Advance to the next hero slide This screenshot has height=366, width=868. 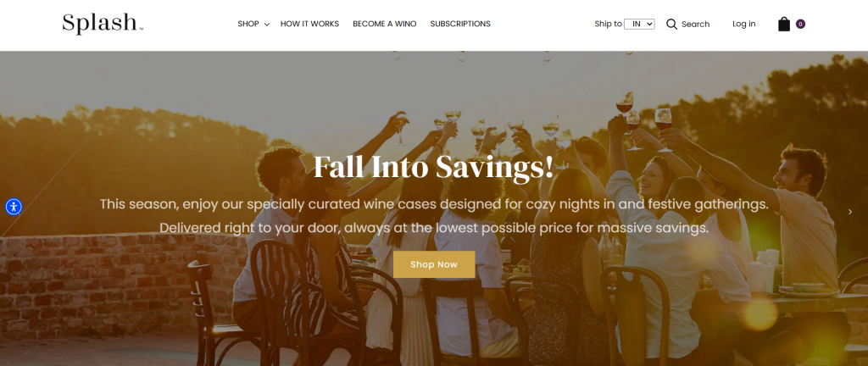click(x=850, y=212)
